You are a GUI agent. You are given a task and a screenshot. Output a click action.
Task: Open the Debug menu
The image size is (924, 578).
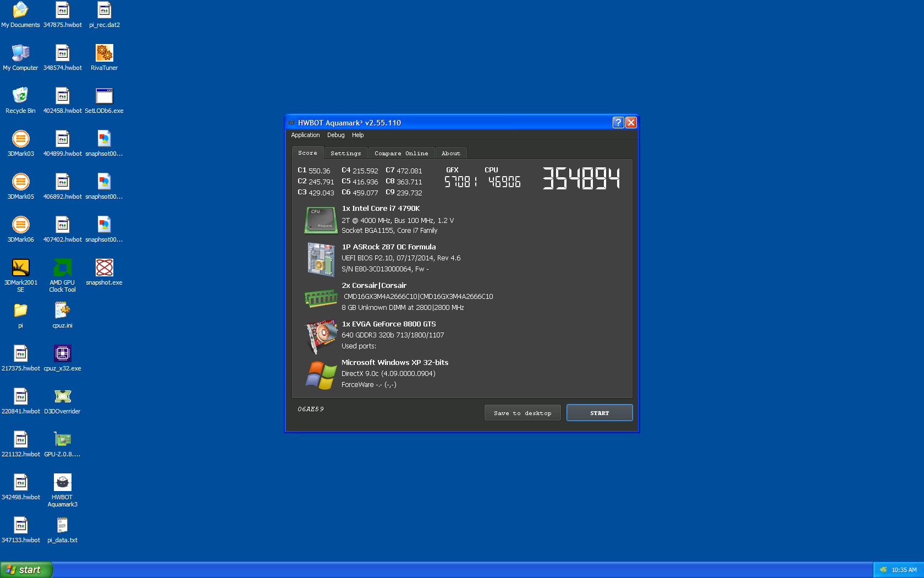pyautogui.click(x=335, y=135)
